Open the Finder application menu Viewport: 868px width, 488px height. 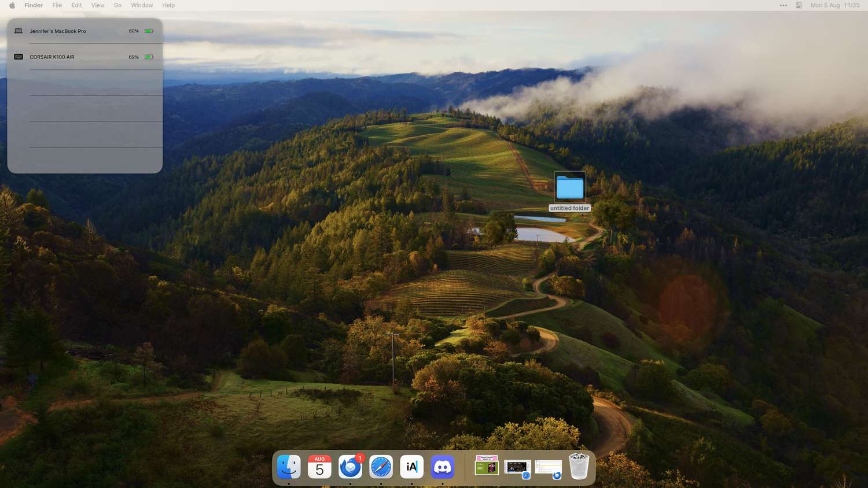coord(34,5)
